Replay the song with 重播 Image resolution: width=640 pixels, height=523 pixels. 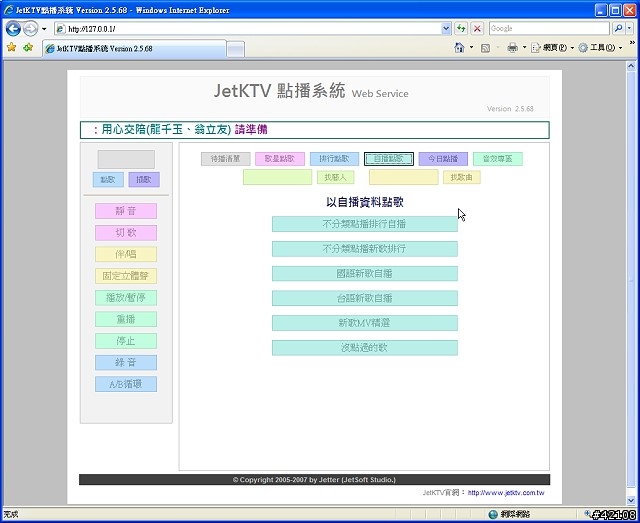(126, 319)
